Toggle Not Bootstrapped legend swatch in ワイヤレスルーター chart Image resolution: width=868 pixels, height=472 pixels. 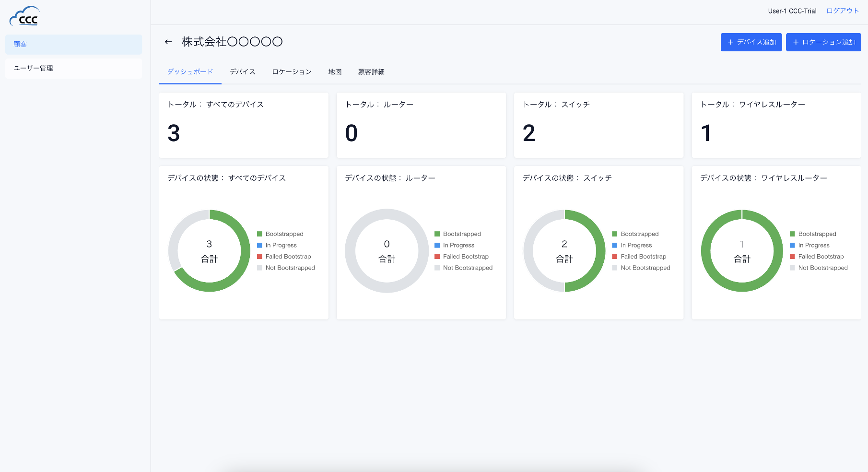[x=793, y=268]
